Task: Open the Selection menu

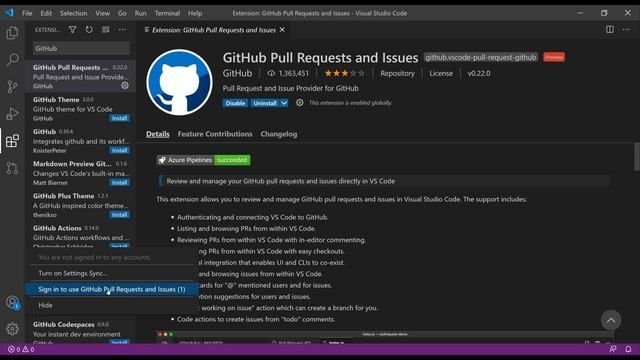Action: tap(73, 13)
